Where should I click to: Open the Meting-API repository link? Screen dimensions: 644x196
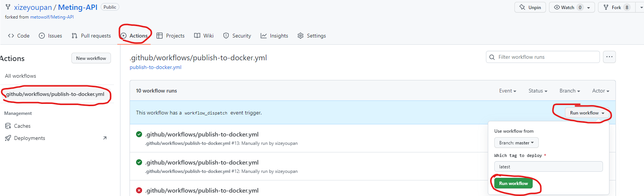pos(78,7)
